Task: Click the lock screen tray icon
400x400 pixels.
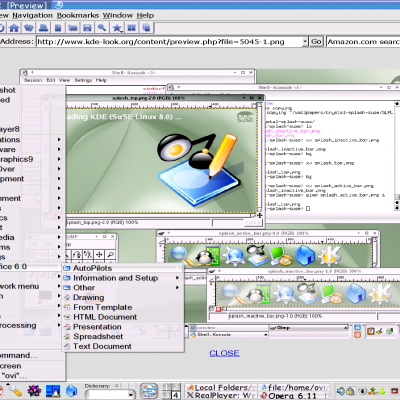Action: click(x=350, y=391)
